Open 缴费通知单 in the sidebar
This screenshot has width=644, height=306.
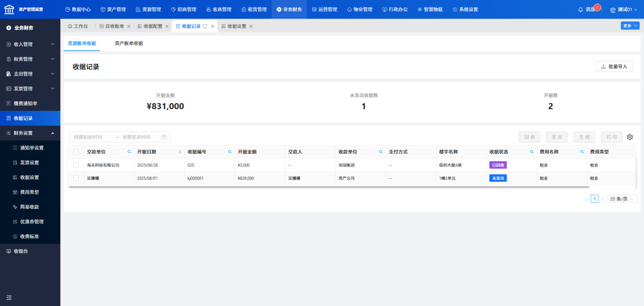click(30, 104)
